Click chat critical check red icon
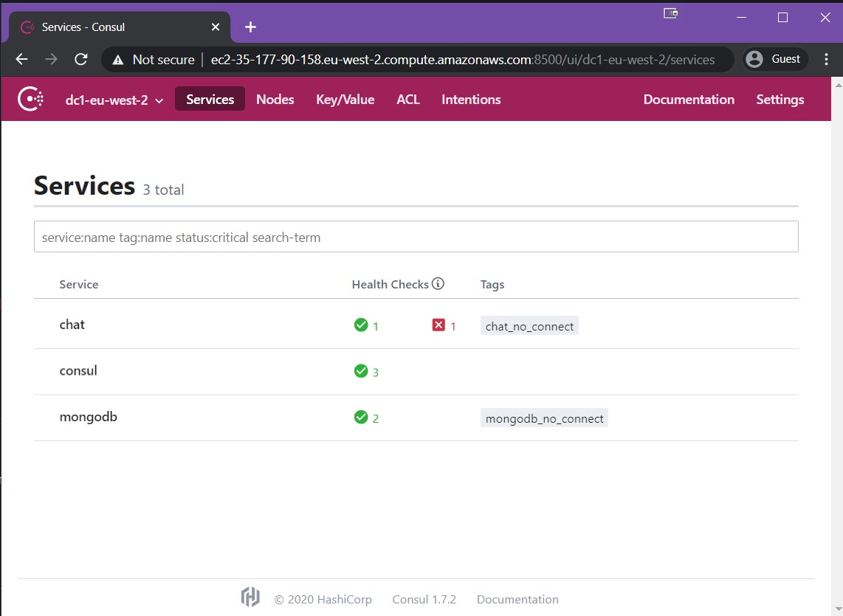Viewport: 843px width, 616px height. pos(438,325)
